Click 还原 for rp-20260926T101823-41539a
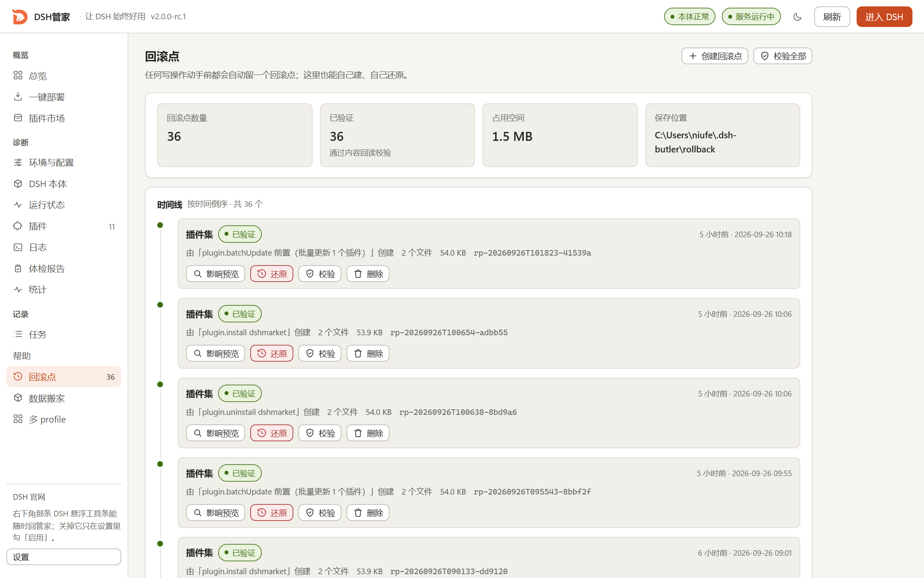The width and height of the screenshot is (924, 578). pos(272,274)
